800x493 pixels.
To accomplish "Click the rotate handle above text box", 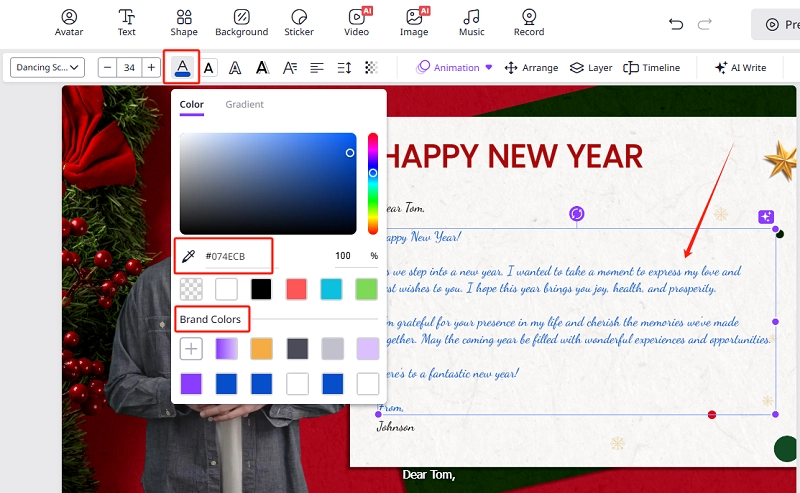I will pos(577,213).
